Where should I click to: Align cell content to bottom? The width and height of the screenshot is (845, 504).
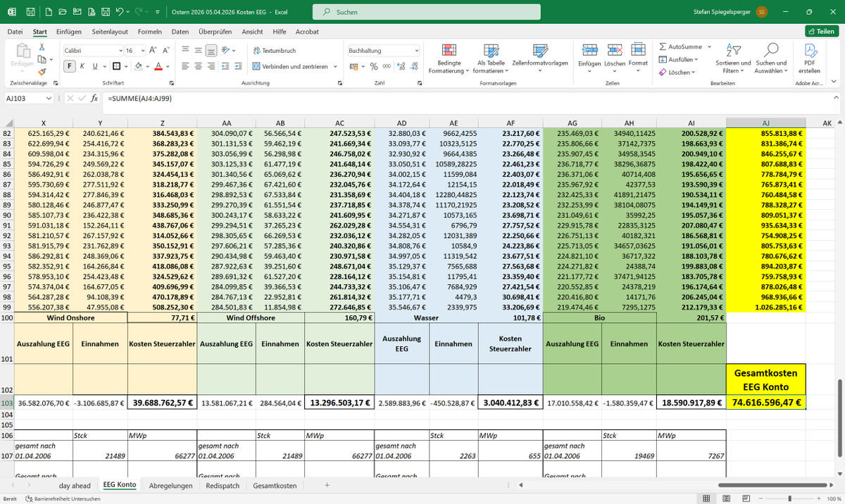212,51
